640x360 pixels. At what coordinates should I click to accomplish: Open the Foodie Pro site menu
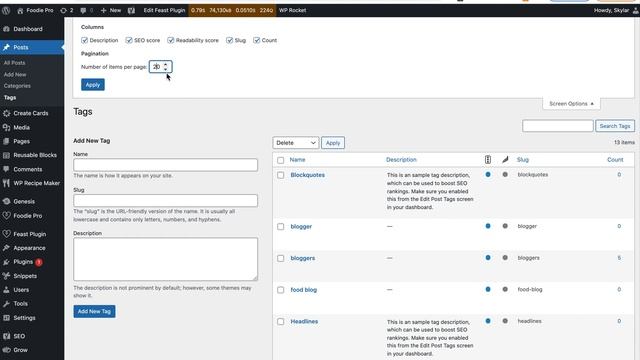click(x=35, y=10)
